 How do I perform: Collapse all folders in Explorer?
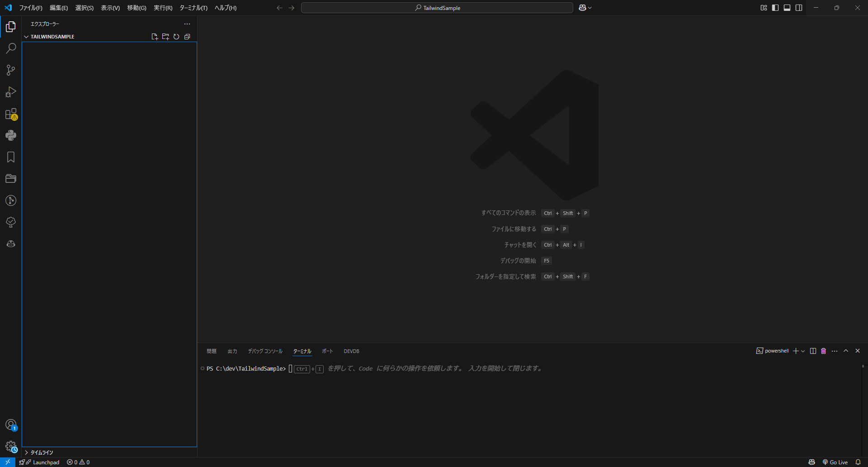[x=187, y=37]
